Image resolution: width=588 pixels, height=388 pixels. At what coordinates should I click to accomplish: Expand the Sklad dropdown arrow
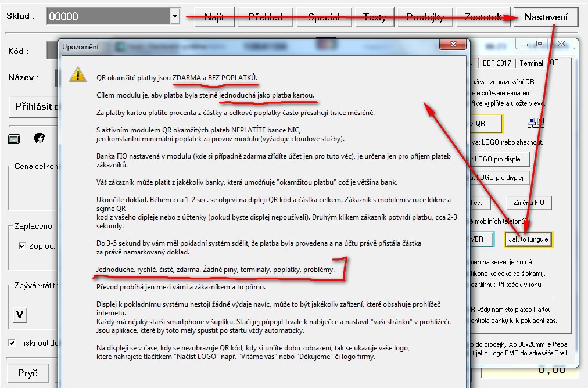click(x=175, y=17)
